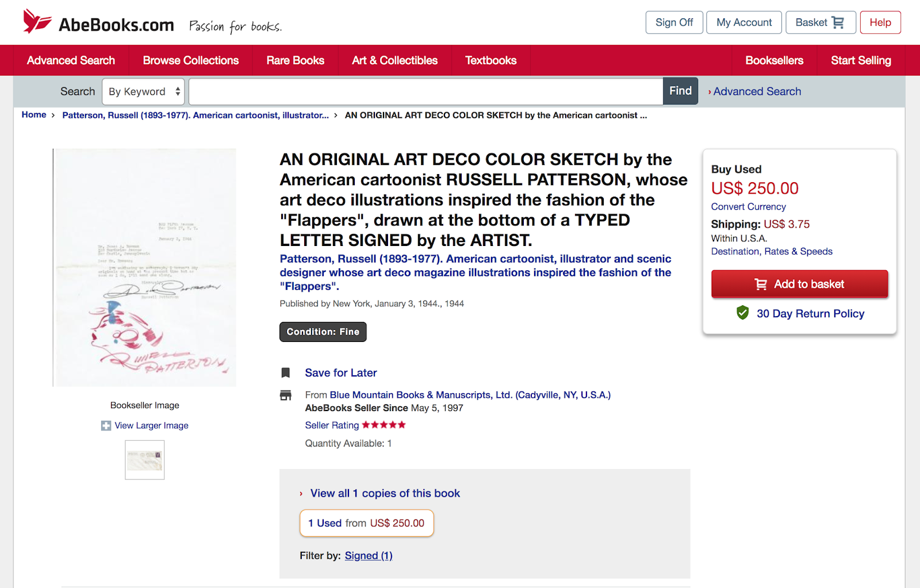Click into the keyword search input field
Viewport: 920px width, 588px height.
425,91
